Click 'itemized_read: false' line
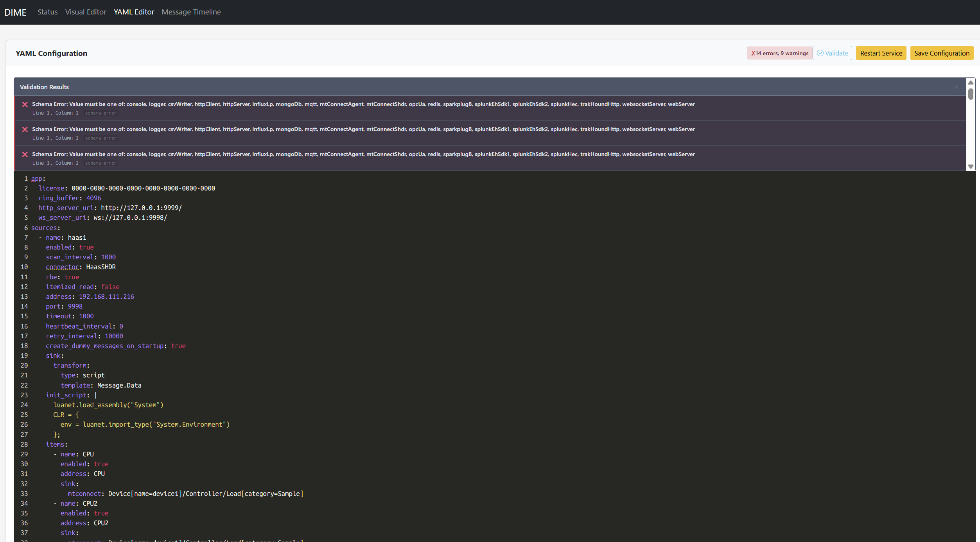Image resolution: width=980 pixels, height=542 pixels. 83,287
